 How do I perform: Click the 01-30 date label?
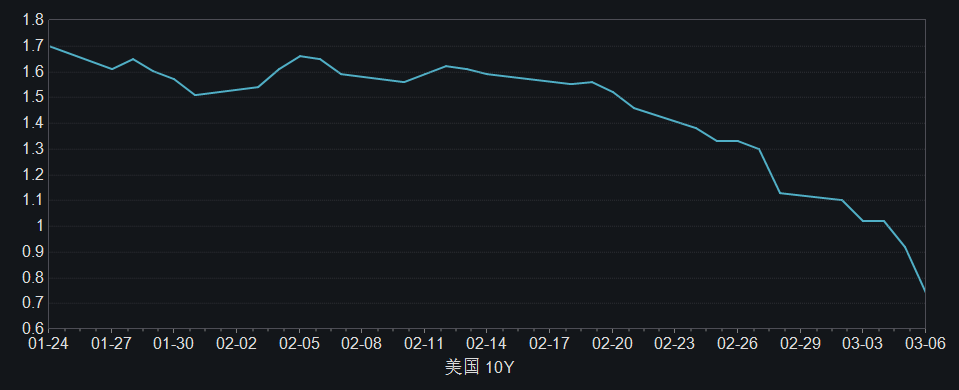(x=174, y=344)
